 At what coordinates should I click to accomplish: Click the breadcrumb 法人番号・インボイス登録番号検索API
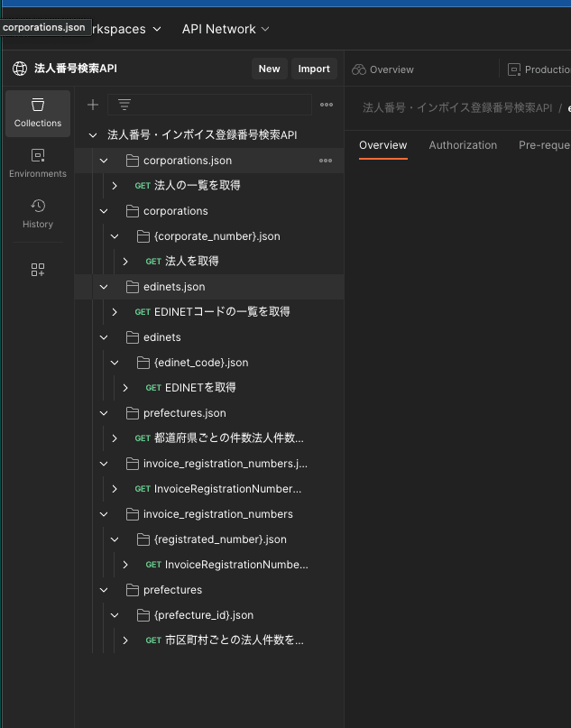click(457, 107)
